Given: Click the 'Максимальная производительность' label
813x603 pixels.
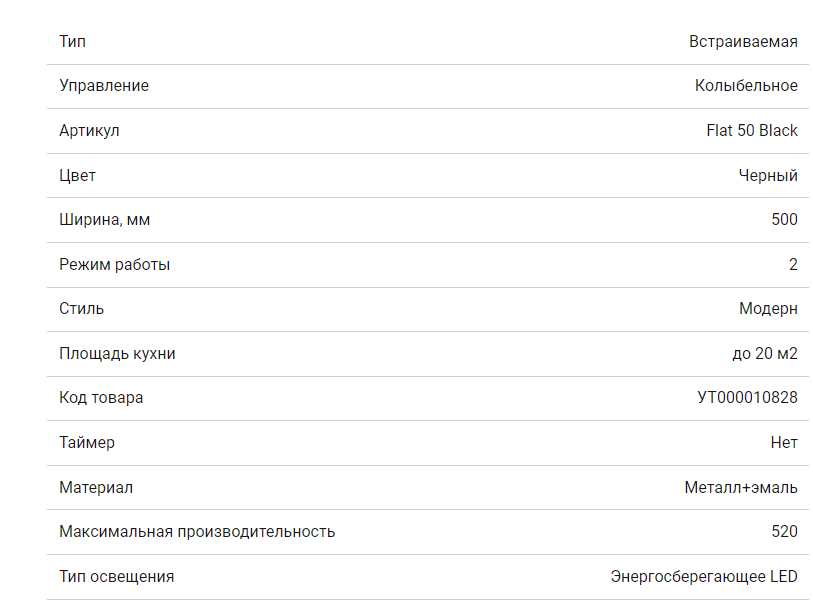Looking at the screenshot, I should [x=197, y=531].
